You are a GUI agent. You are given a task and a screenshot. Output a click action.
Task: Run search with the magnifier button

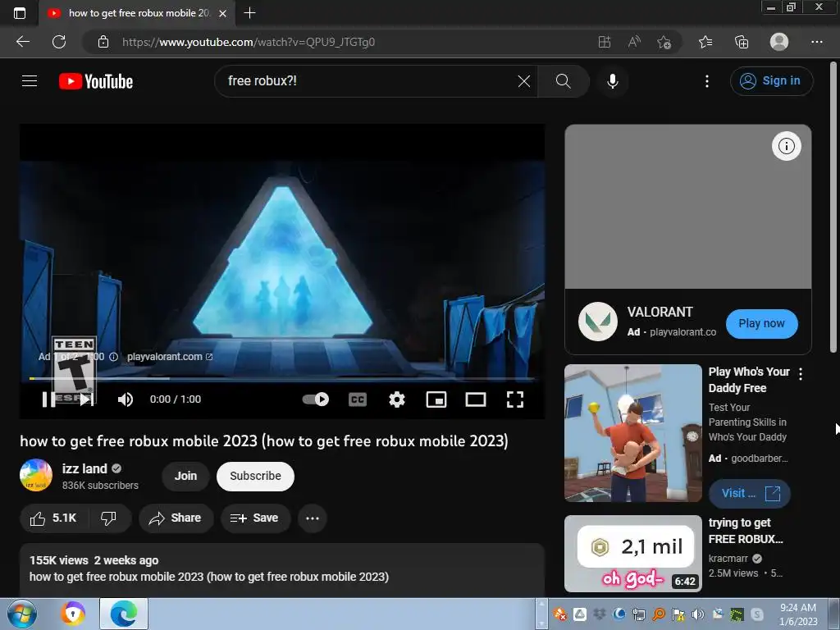click(563, 81)
